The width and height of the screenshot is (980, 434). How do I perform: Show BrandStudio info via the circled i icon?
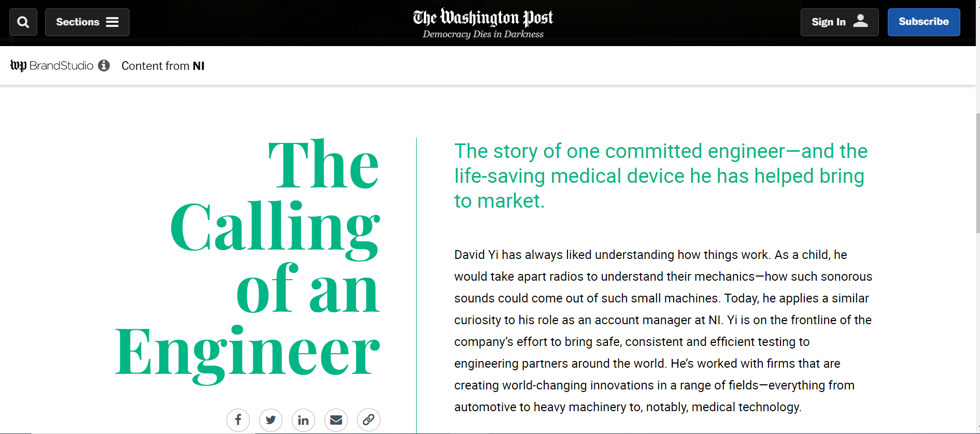[x=104, y=66]
